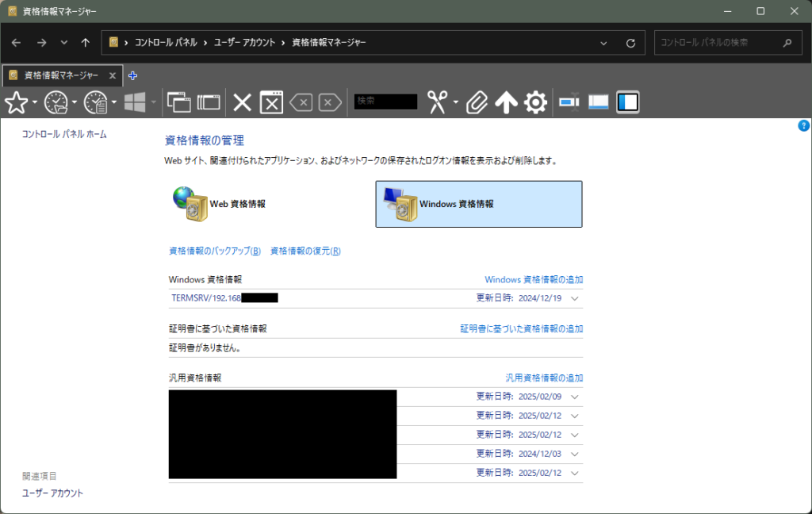This screenshot has height=514, width=812.
Task: Open the address bar history dropdown
Action: coord(603,43)
